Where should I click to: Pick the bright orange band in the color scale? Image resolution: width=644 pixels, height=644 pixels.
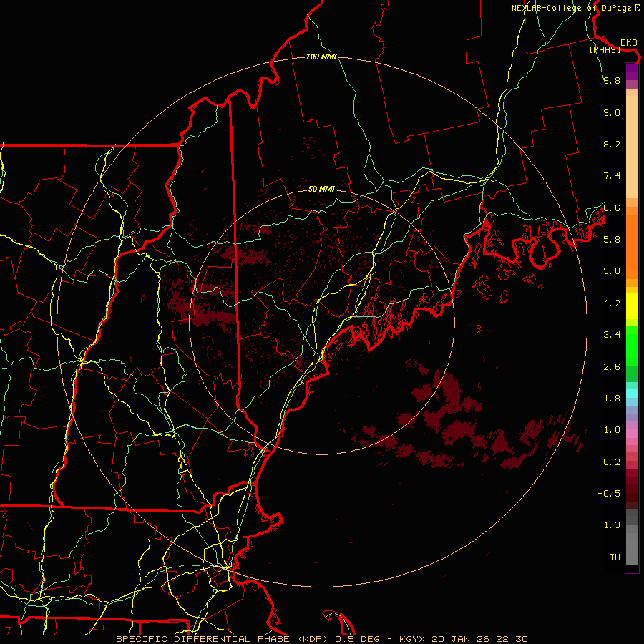(x=632, y=248)
